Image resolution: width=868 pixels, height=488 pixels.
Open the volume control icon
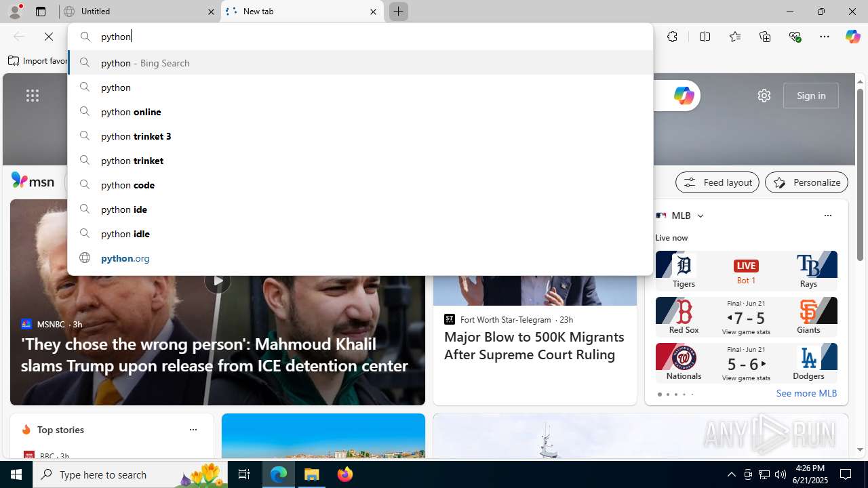pos(781,474)
